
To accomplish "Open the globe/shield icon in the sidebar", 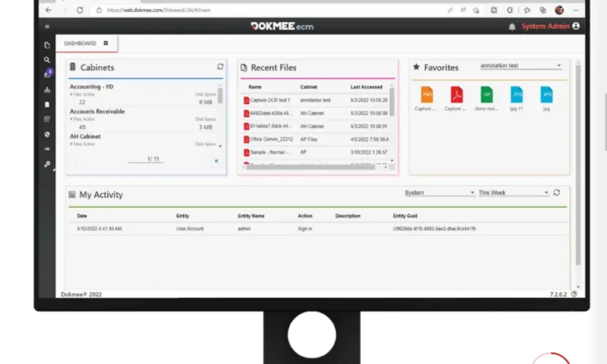I will 47,134.
